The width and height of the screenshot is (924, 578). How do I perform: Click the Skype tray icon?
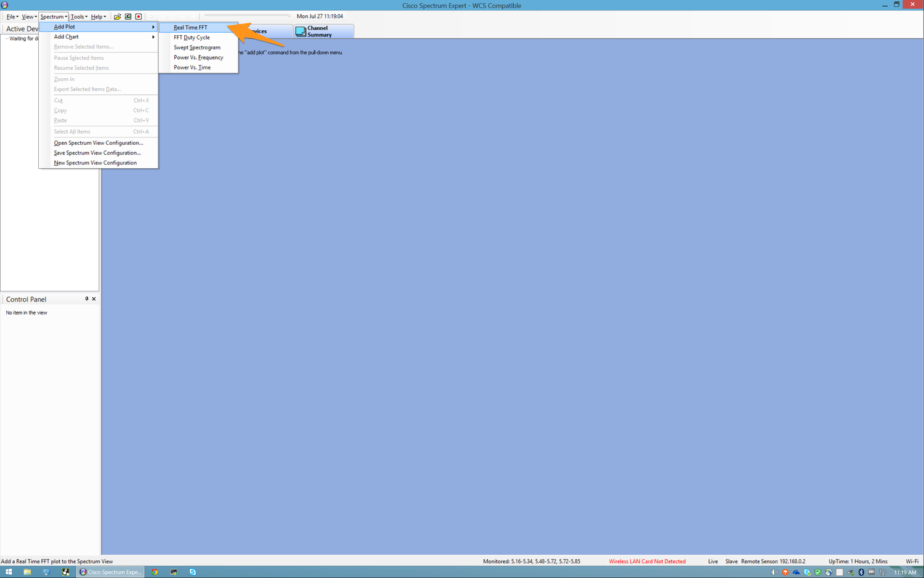point(807,572)
